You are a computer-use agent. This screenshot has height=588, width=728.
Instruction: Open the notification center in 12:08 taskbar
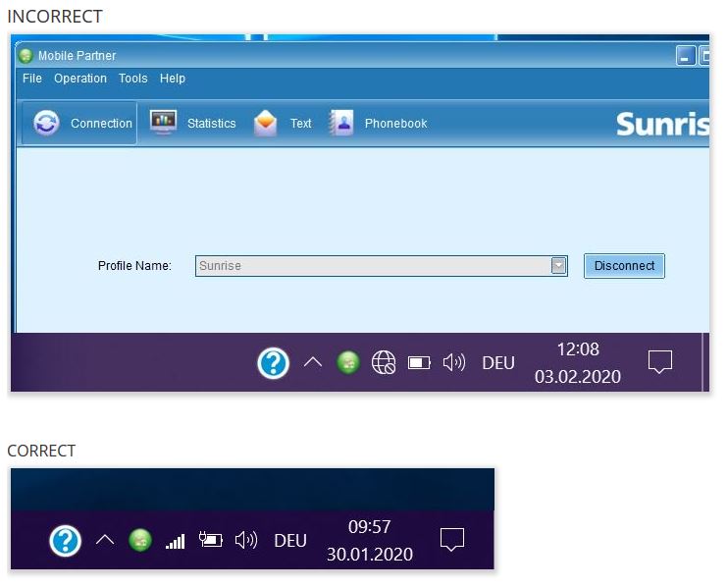pyautogui.click(x=659, y=362)
